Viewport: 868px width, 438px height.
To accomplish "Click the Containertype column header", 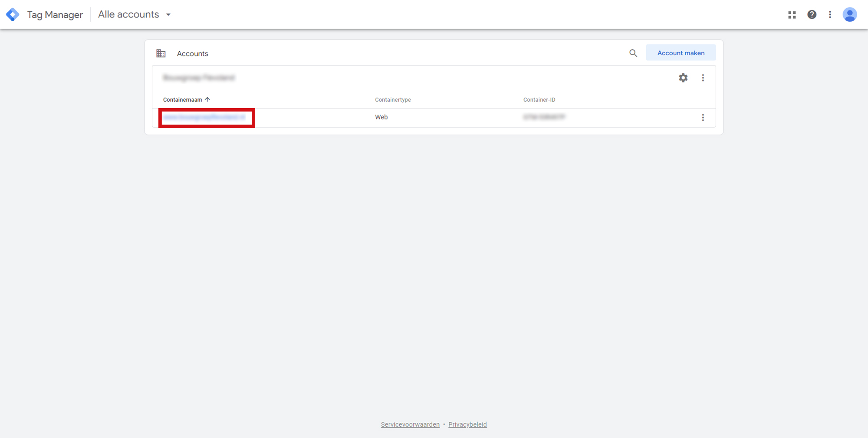I will [x=393, y=100].
